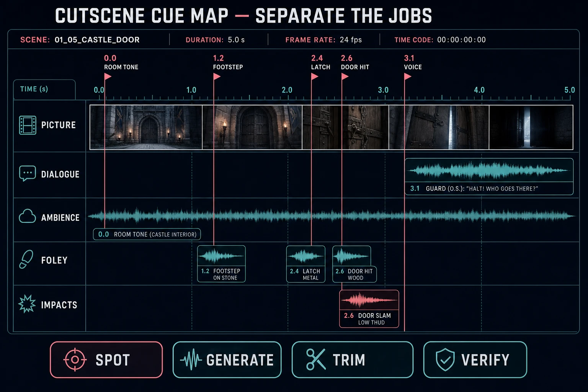Click the scene name 01_05_CASTLE_DOOR
The width and height of the screenshot is (588, 392).
click(97, 40)
